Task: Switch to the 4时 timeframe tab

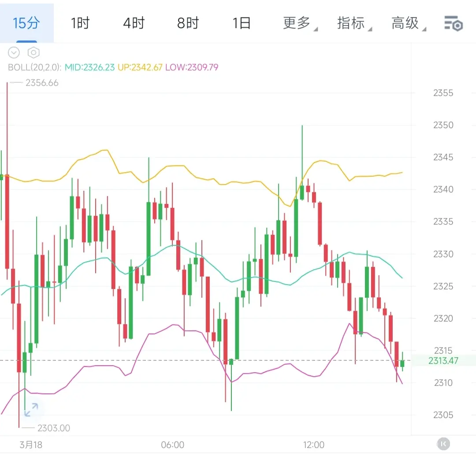Action: 134,23
